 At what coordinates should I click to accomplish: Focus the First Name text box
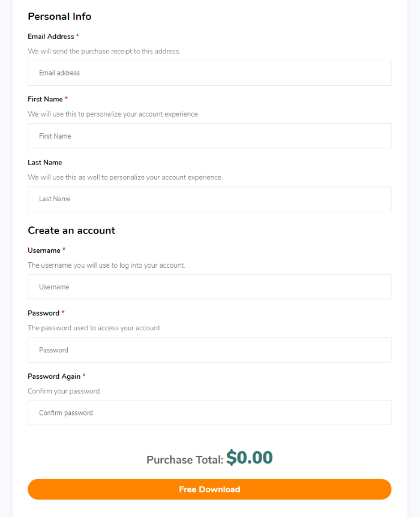point(209,136)
